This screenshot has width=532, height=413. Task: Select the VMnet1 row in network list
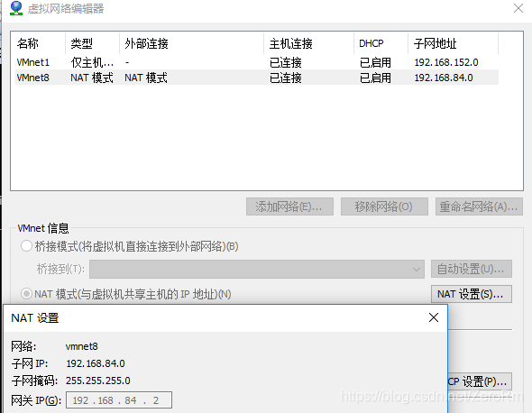257,62
